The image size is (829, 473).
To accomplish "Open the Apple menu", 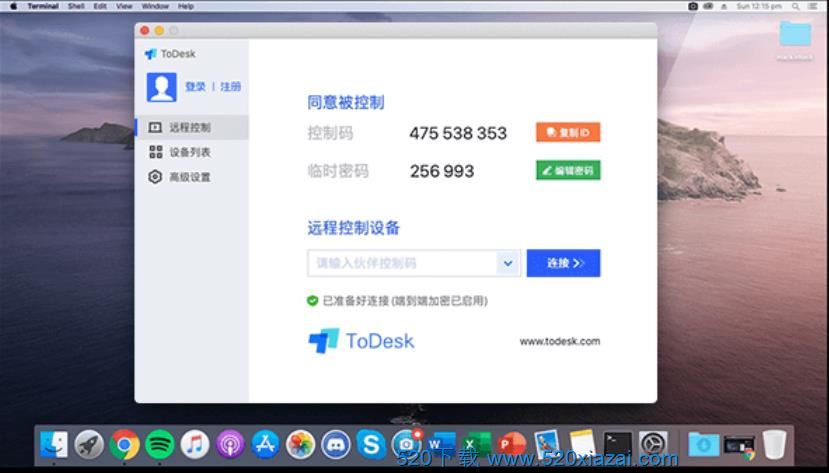I will tap(13, 6).
